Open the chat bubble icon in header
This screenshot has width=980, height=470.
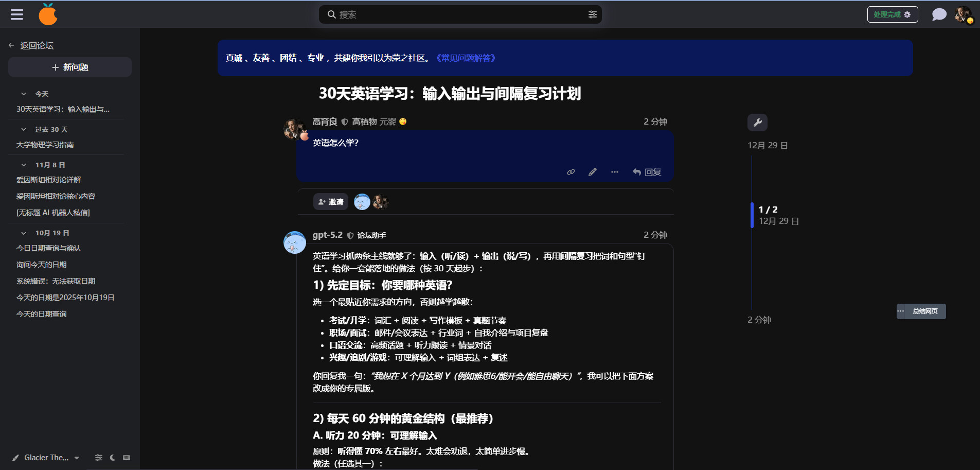point(939,14)
